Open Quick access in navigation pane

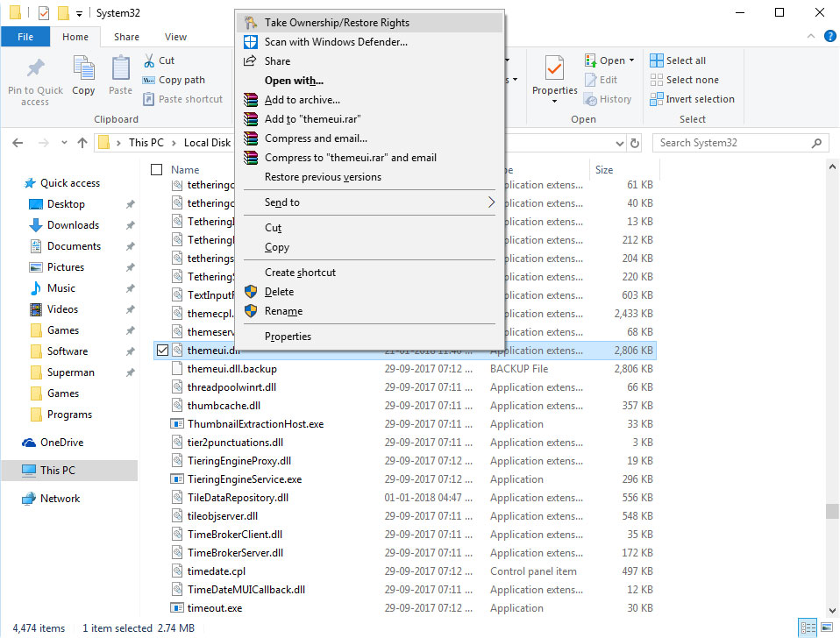click(x=69, y=183)
